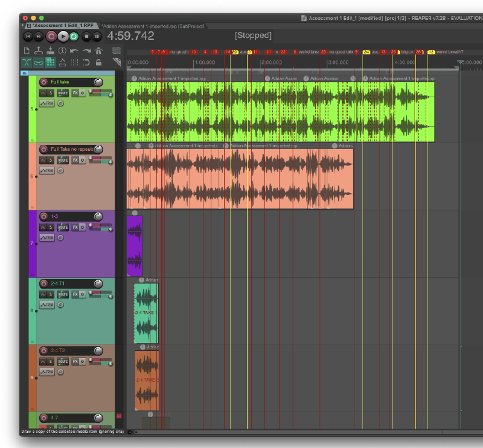Go to project start with the rewind button
Screen dimensions: 483x448
tap(28, 36)
